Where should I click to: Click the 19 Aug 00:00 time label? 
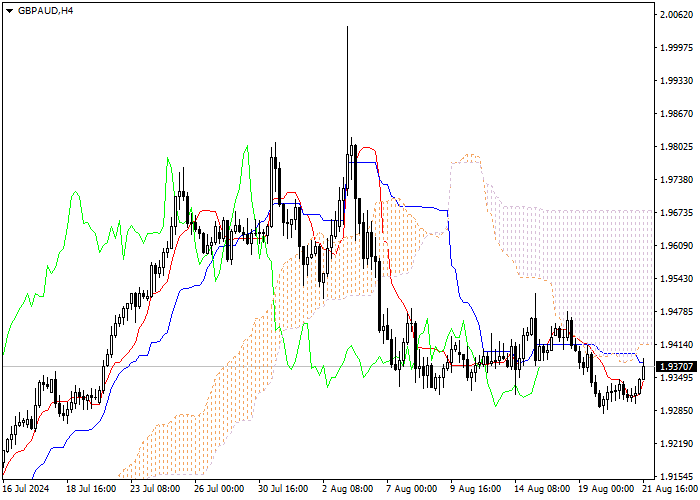[607, 489]
